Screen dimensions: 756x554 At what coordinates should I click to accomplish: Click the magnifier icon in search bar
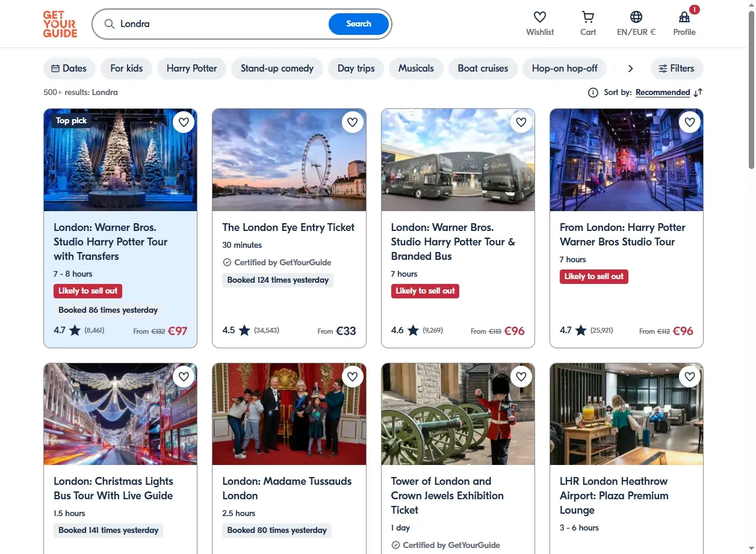click(x=110, y=24)
